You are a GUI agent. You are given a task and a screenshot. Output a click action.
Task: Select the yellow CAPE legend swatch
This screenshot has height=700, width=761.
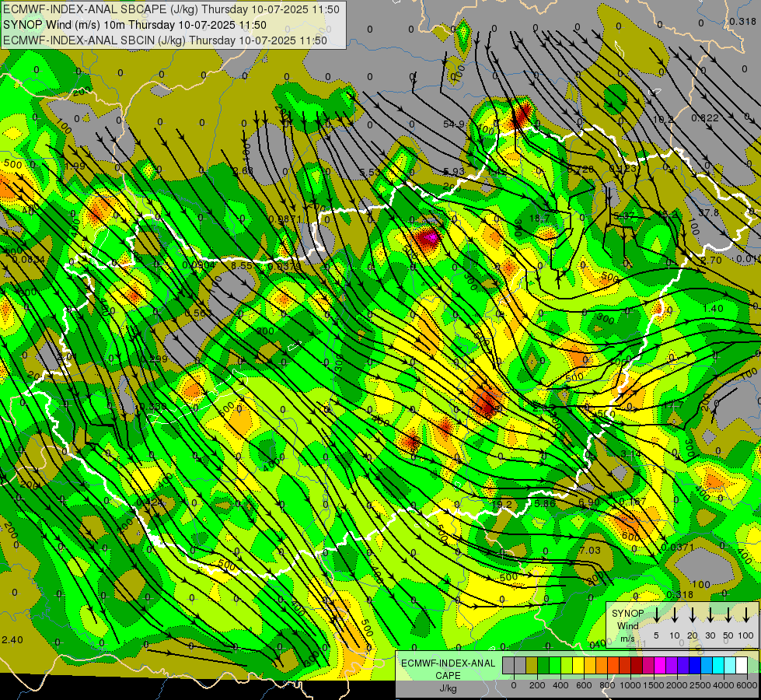tap(578, 665)
